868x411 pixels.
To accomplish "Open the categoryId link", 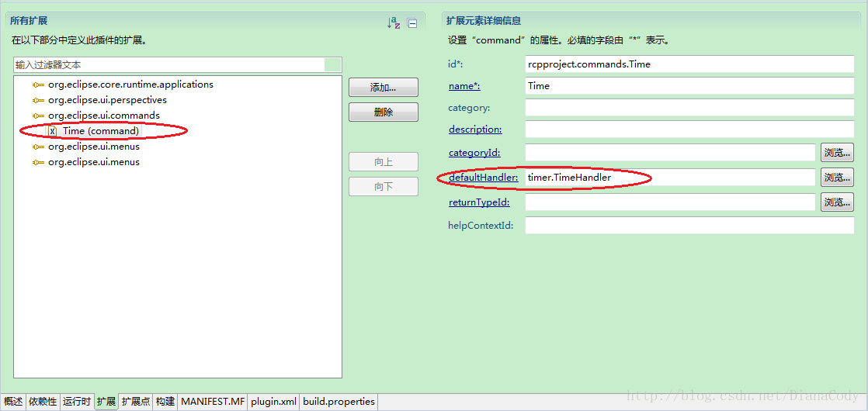I will tap(474, 153).
